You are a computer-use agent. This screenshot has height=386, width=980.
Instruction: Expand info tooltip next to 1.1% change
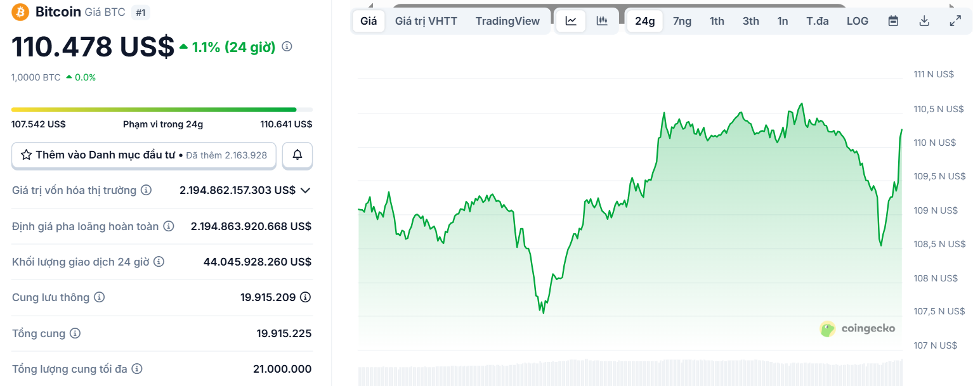coord(286,45)
